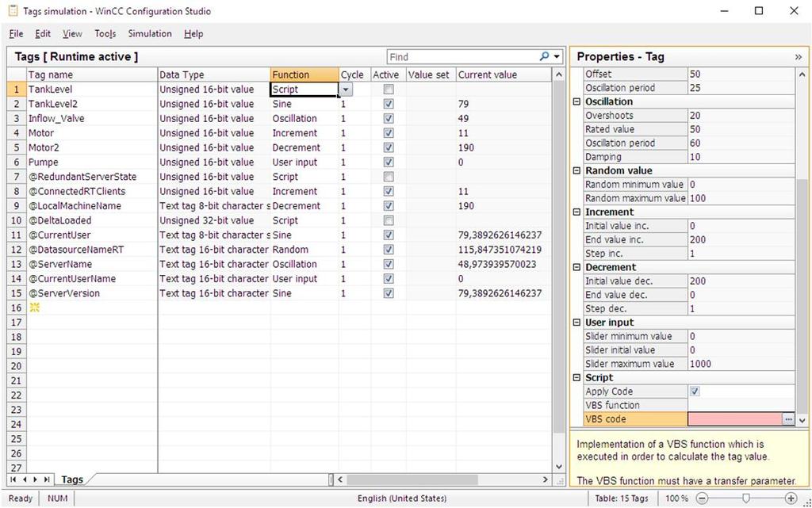
Task: Click the zoom in plus icon
Action: tap(791, 498)
